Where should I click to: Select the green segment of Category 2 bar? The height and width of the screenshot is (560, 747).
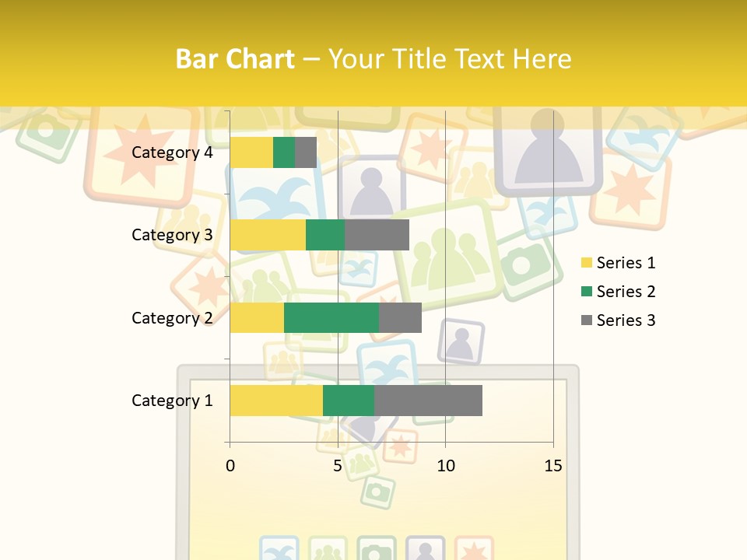pyautogui.click(x=331, y=317)
